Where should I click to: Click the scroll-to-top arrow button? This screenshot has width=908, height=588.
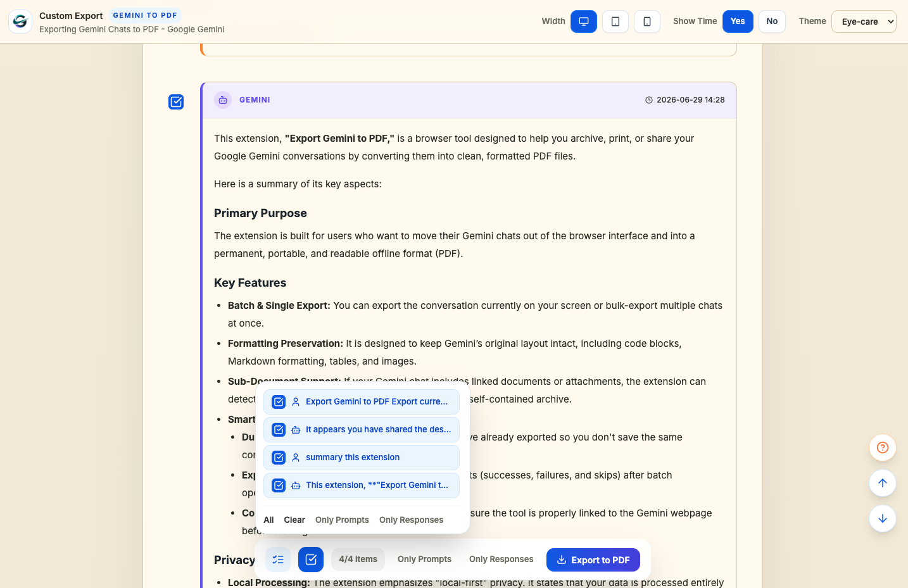(883, 483)
